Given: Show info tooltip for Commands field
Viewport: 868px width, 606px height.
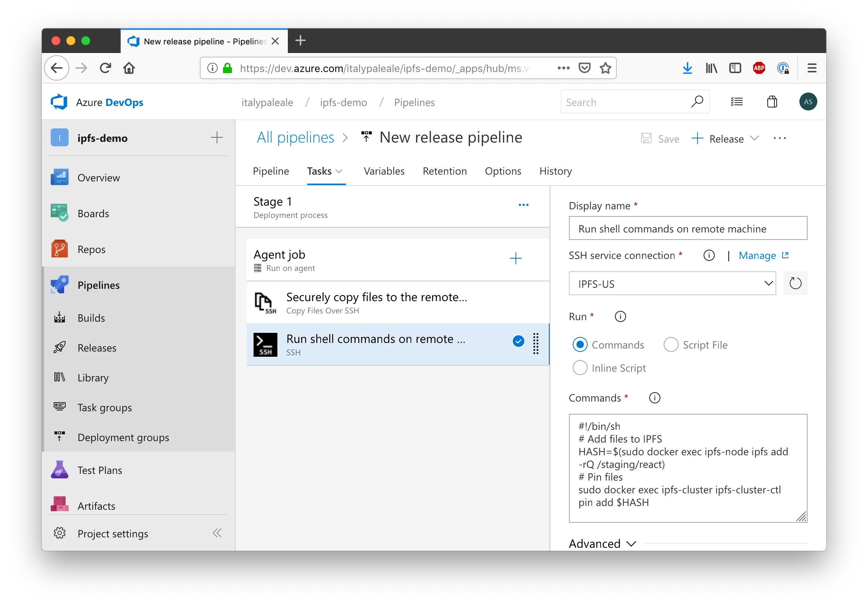Looking at the screenshot, I should (654, 398).
